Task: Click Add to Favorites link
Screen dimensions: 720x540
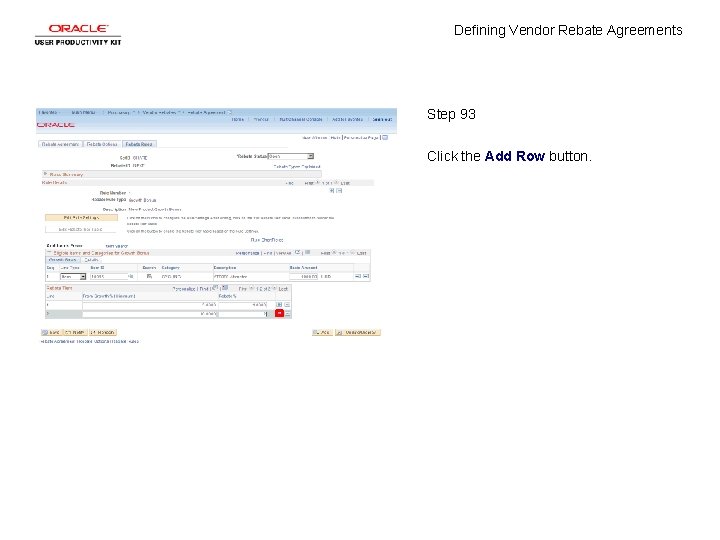Action: click(x=347, y=119)
